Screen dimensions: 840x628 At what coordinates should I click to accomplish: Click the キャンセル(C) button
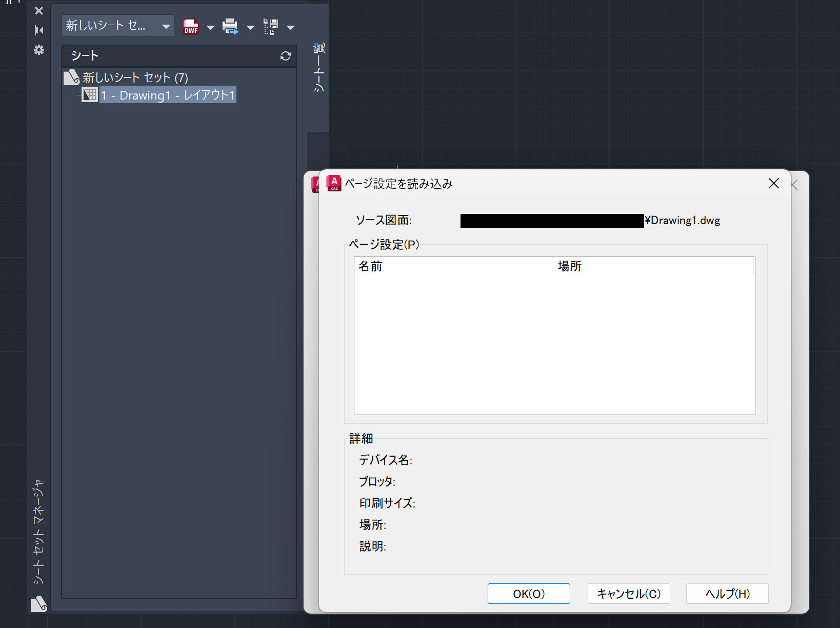[628, 594]
